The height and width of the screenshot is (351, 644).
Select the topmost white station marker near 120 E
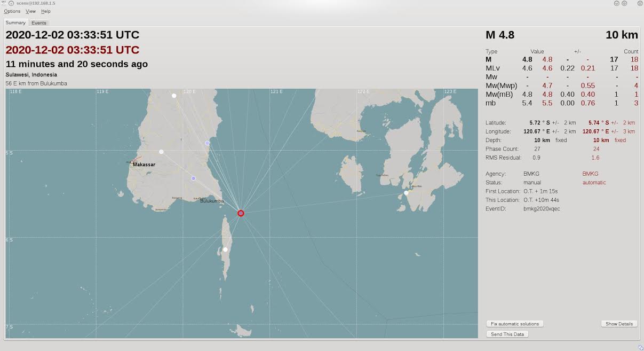(174, 96)
